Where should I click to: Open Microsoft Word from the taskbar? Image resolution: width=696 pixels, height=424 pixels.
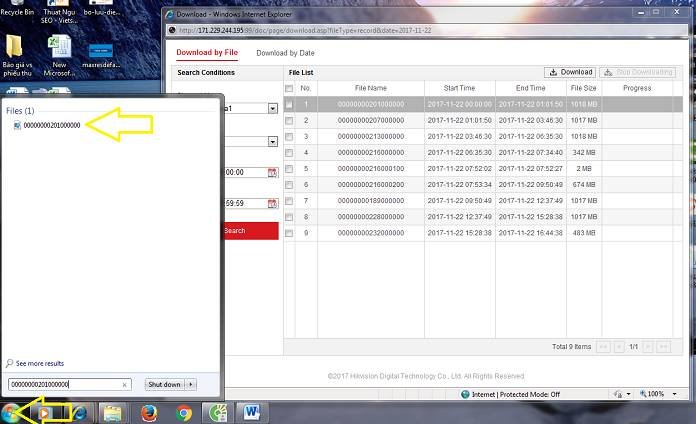click(250, 411)
